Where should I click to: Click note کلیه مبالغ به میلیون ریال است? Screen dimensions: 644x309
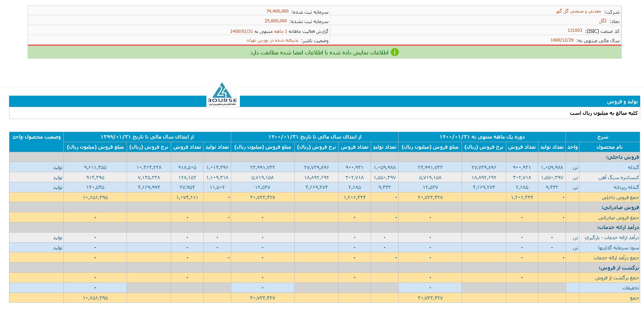(x=604, y=113)
